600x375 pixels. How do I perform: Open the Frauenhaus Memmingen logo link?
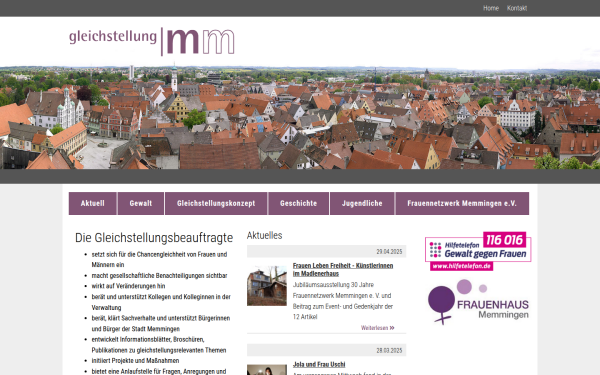478,302
